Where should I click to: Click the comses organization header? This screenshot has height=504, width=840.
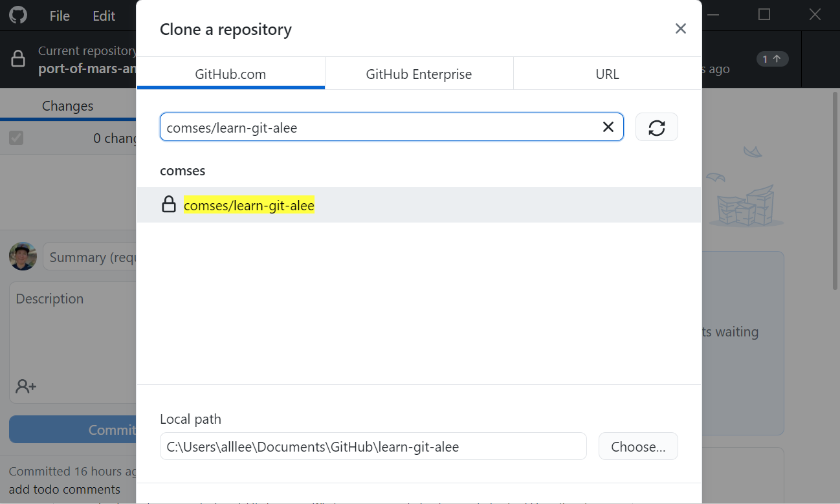[182, 171]
